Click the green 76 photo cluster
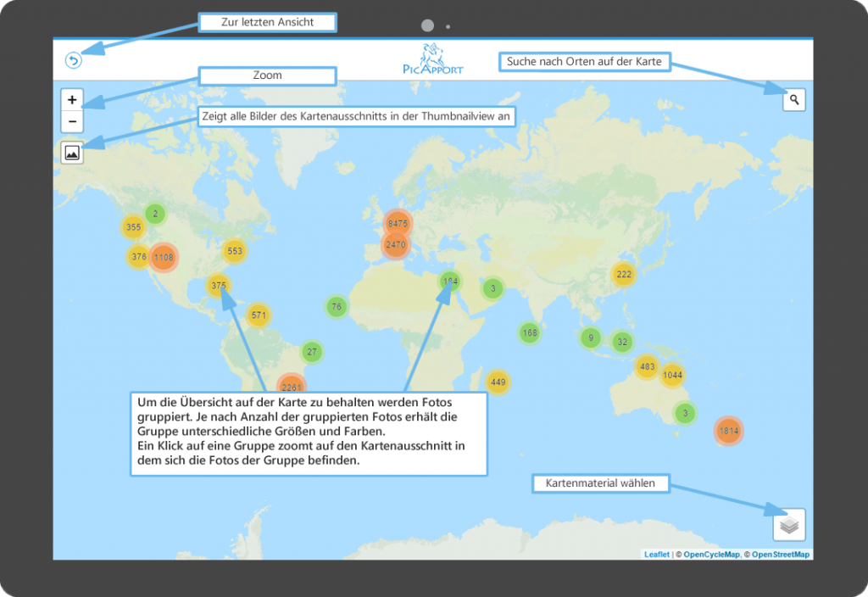 pyautogui.click(x=337, y=307)
